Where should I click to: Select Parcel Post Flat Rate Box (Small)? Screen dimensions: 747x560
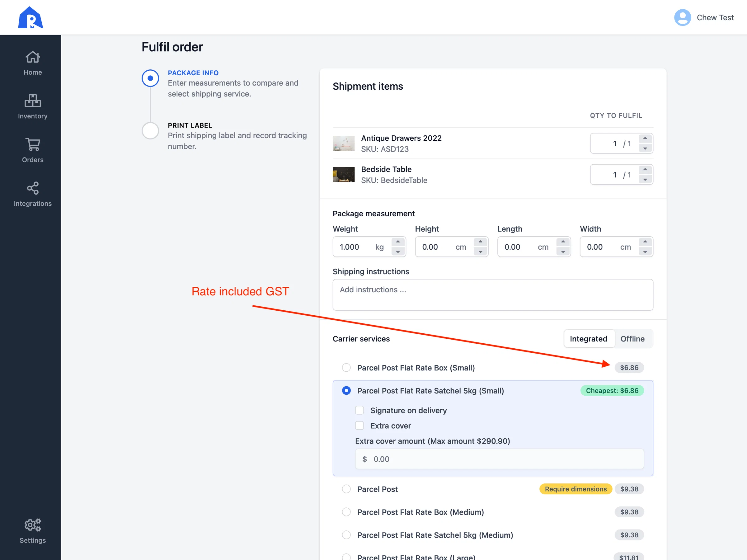(x=346, y=368)
